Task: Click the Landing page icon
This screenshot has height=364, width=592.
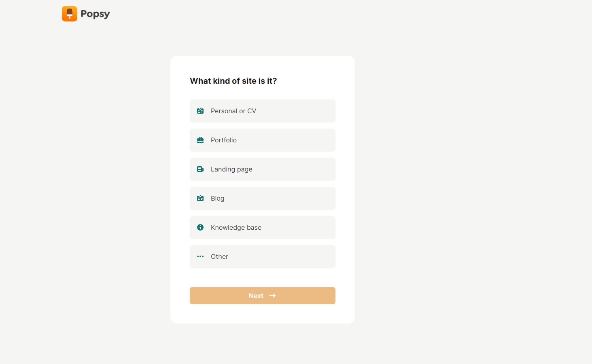Action: click(x=200, y=169)
